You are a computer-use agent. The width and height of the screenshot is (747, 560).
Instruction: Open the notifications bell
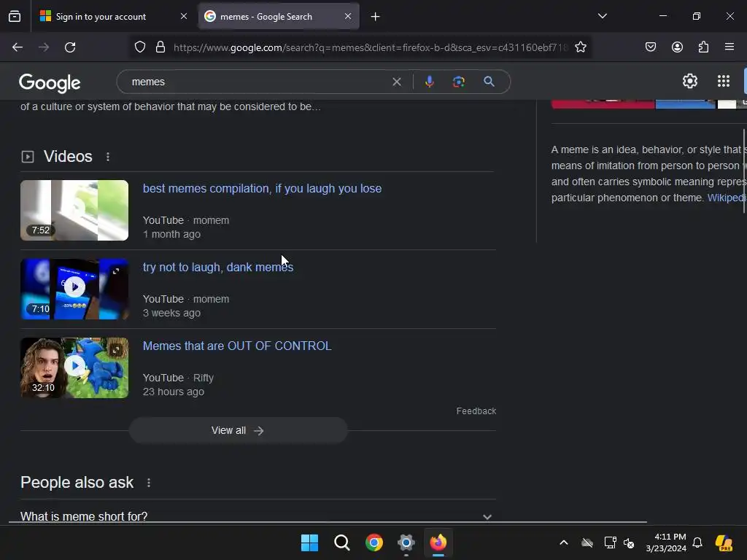pyautogui.click(x=697, y=542)
